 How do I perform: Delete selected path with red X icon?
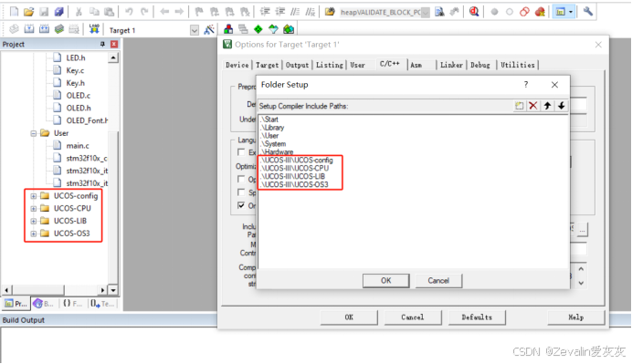(x=532, y=106)
